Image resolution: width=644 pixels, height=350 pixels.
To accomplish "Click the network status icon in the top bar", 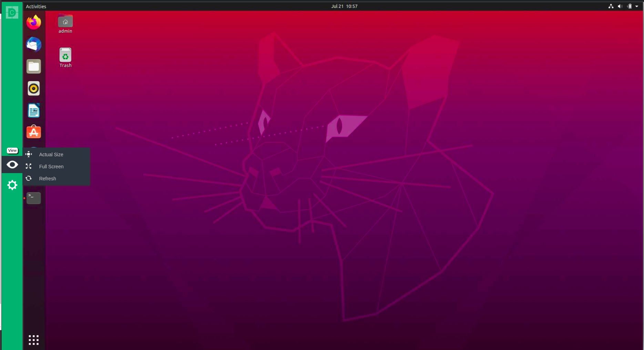I will coord(611,6).
